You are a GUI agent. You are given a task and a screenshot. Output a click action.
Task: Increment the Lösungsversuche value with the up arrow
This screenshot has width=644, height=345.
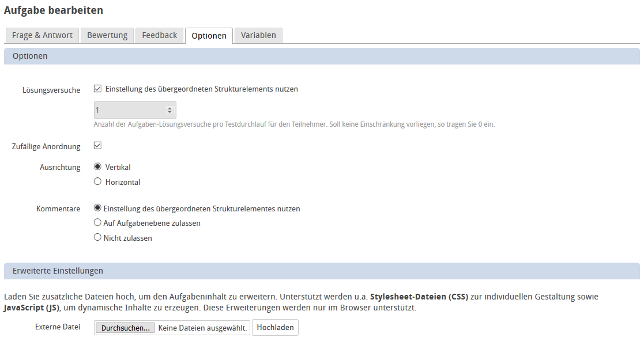tap(170, 106)
